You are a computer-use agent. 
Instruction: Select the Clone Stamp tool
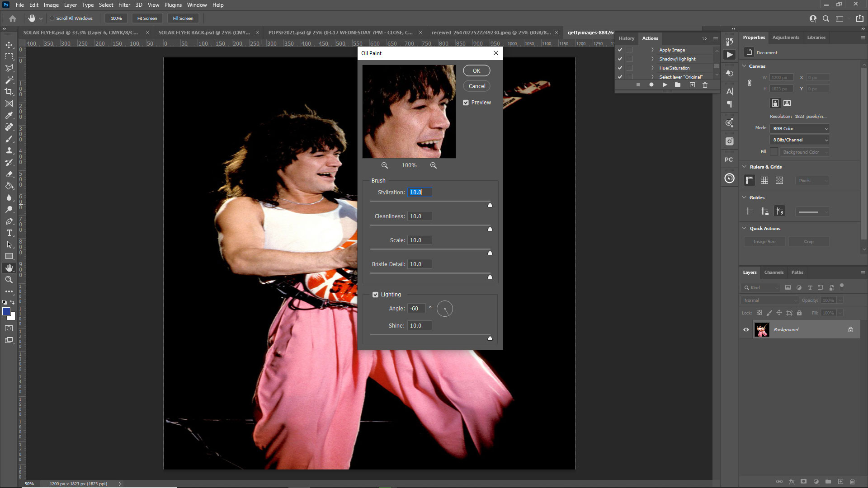(9, 150)
